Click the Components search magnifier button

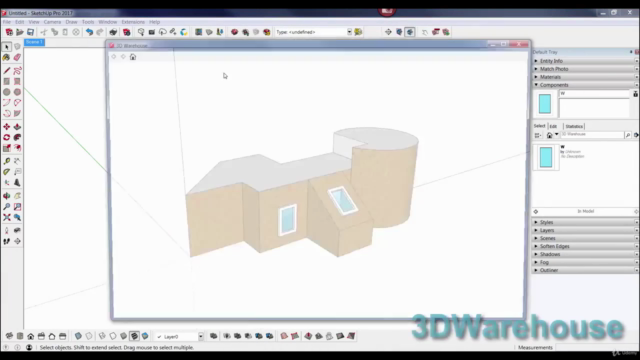628,135
